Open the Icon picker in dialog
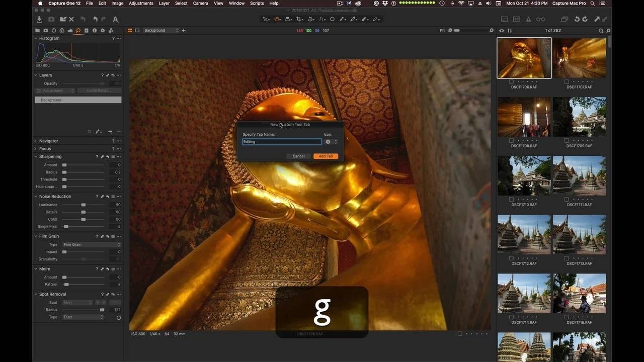The height and width of the screenshot is (362, 644). point(331,142)
